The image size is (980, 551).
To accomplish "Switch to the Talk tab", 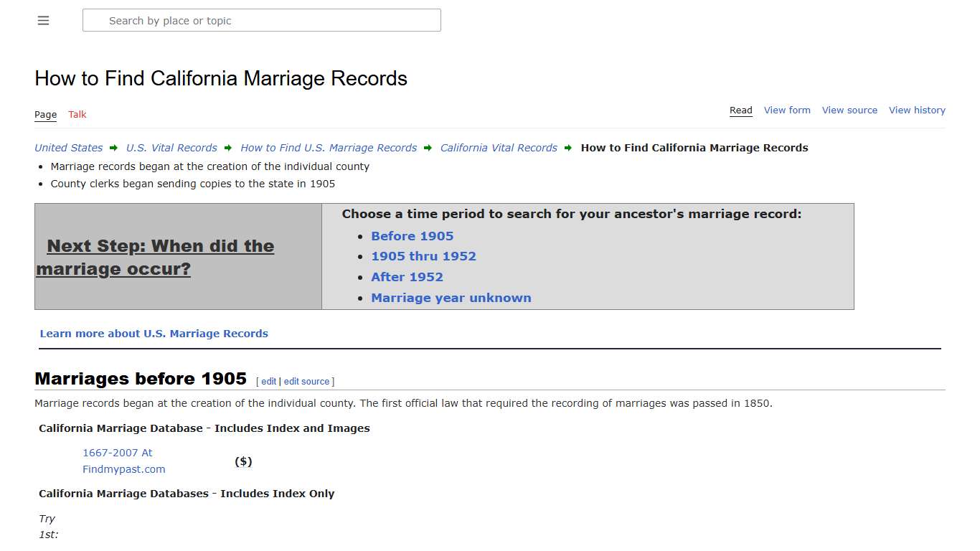I will [77, 114].
